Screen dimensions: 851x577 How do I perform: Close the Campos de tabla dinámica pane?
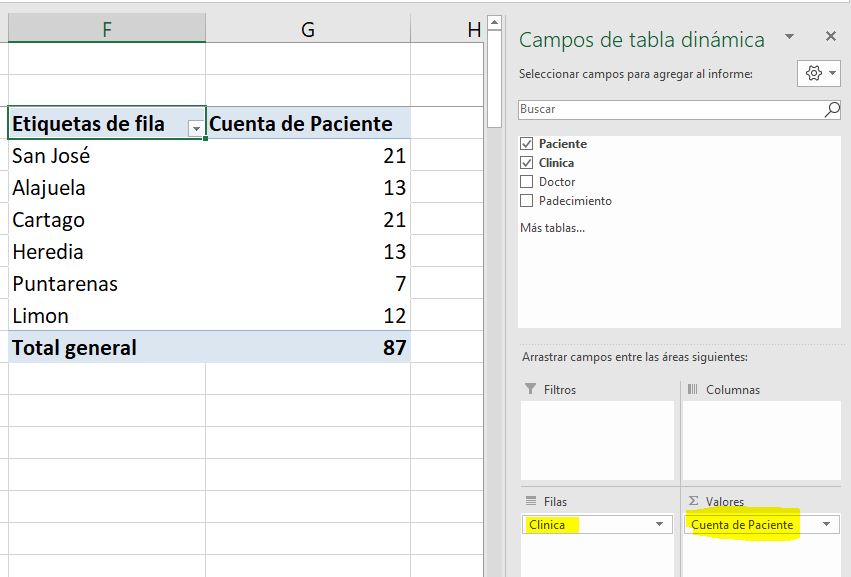(x=829, y=36)
